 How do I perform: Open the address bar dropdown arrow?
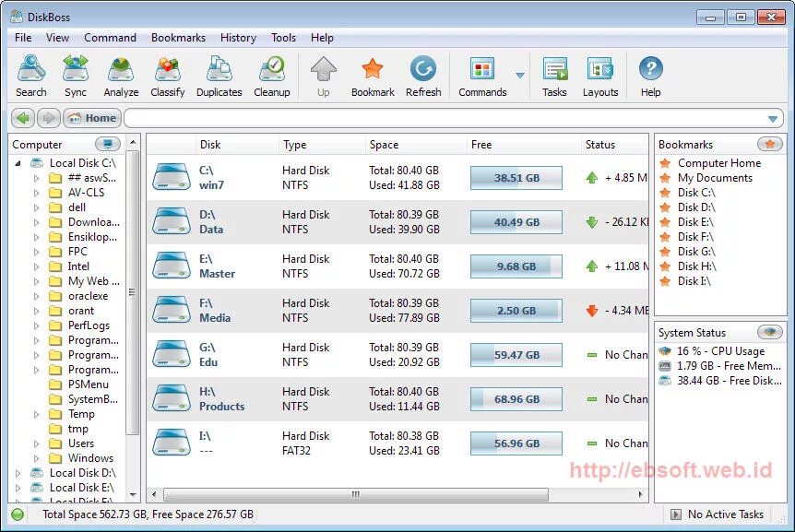point(772,119)
